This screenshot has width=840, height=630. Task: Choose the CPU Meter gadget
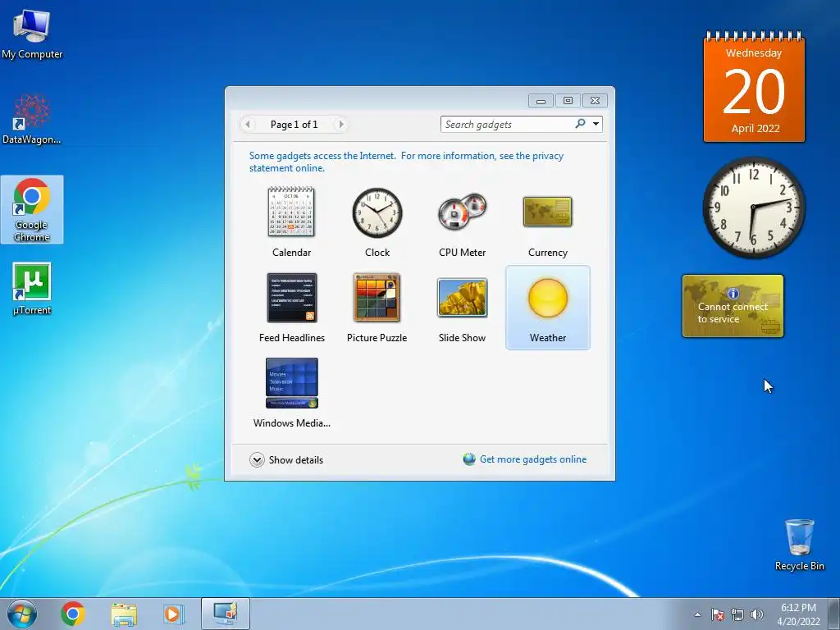[x=463, y=221]
